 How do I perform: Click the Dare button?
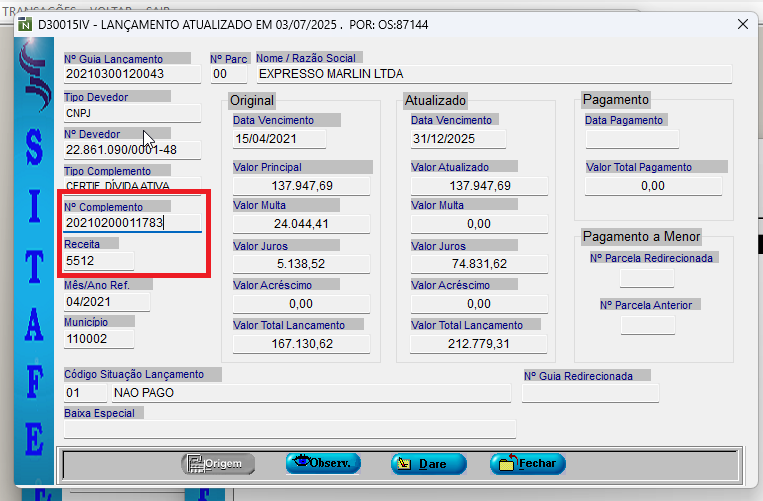click(428, 464)
